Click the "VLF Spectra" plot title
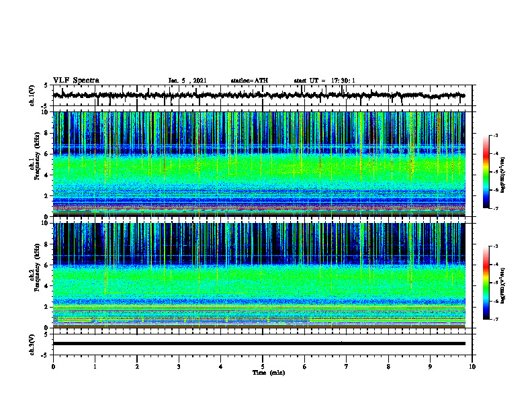This screenshot has height=411, width=532. pos(76,81)
